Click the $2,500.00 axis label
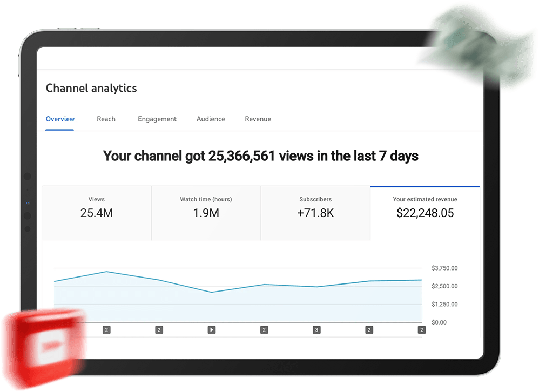The image size is (539, 392). click(444, 286)
